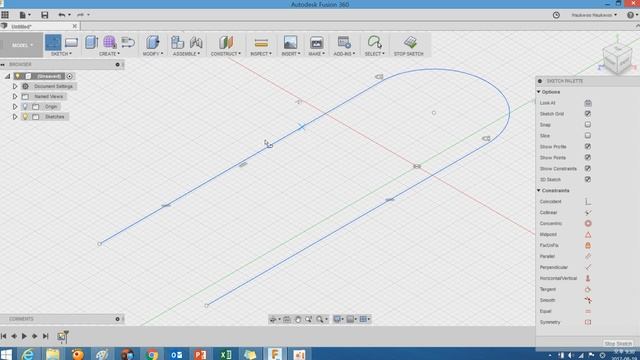This screenshot has height=360, width=640.
Task: Apply the Symmetry constraint
Action: [x=588, y=322]
